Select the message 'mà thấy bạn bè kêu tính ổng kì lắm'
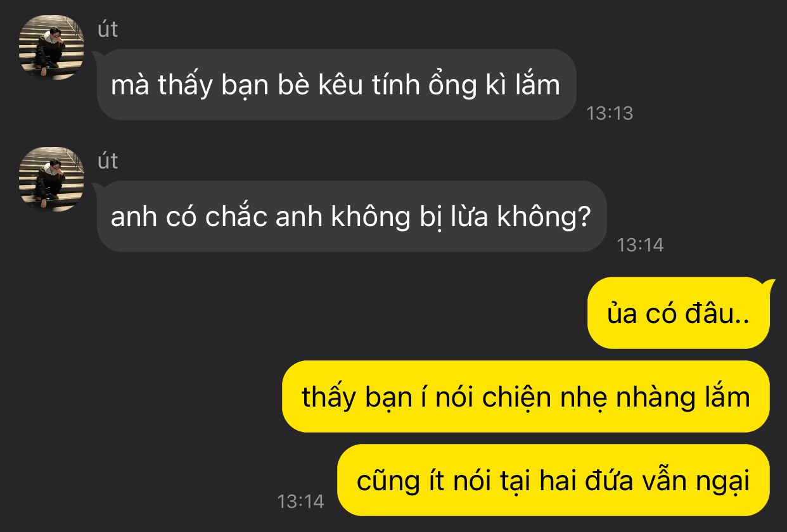The image size is (787, 532). [x=336, y=85]
